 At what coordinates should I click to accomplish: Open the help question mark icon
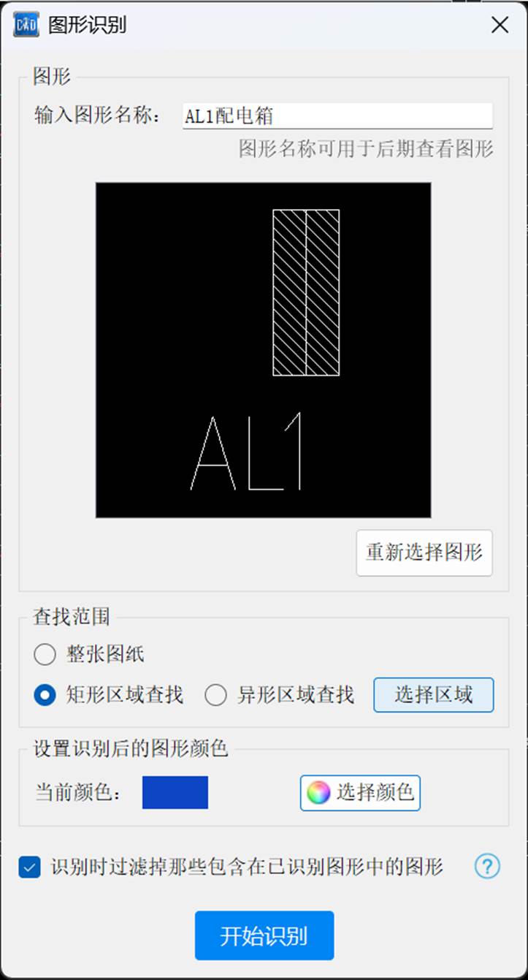487,867
